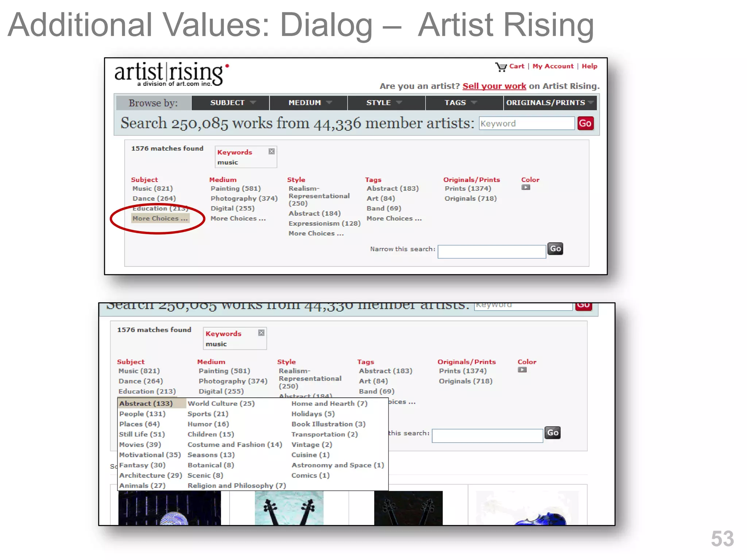Filter by Prints (1374) in bottom screenshot
747x560 pixels.
(462, 371)
